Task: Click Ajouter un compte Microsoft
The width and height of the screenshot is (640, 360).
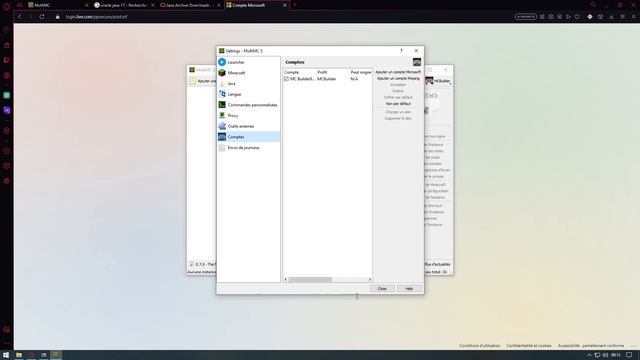Action: point(398,72)
